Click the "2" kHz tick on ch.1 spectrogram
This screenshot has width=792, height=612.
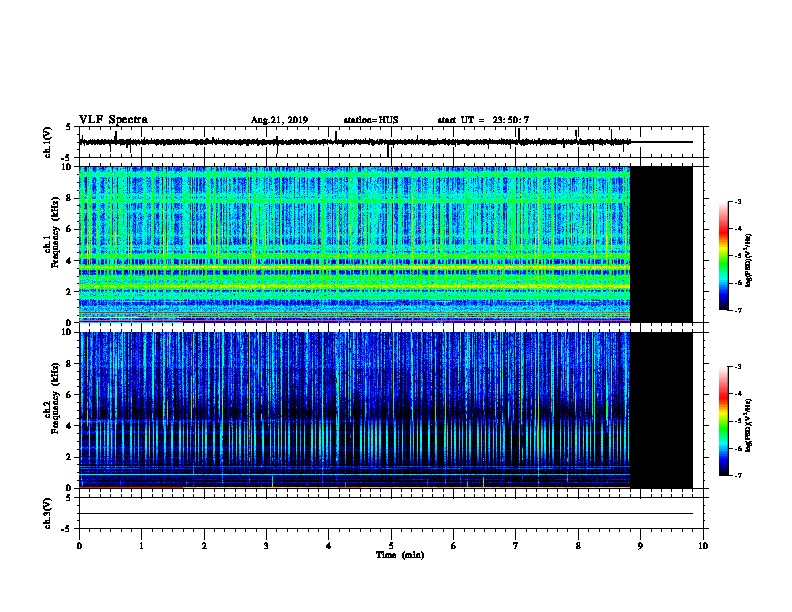pyautogui.click(x=69, y=291)
